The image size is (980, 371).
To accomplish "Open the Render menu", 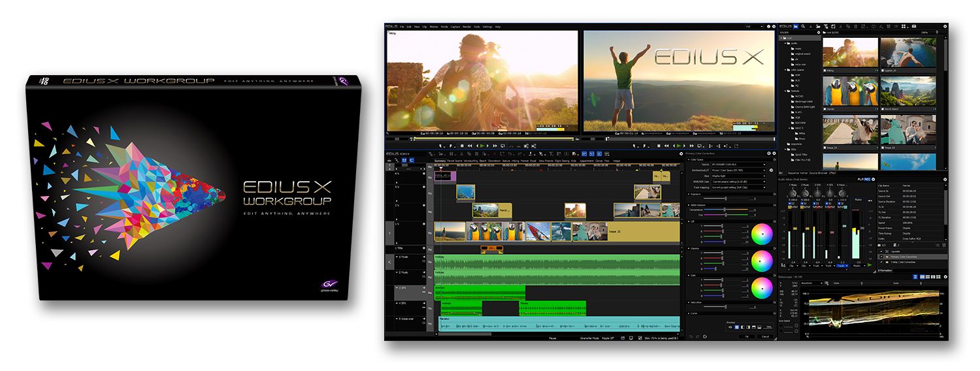I will tap(467, 27).
